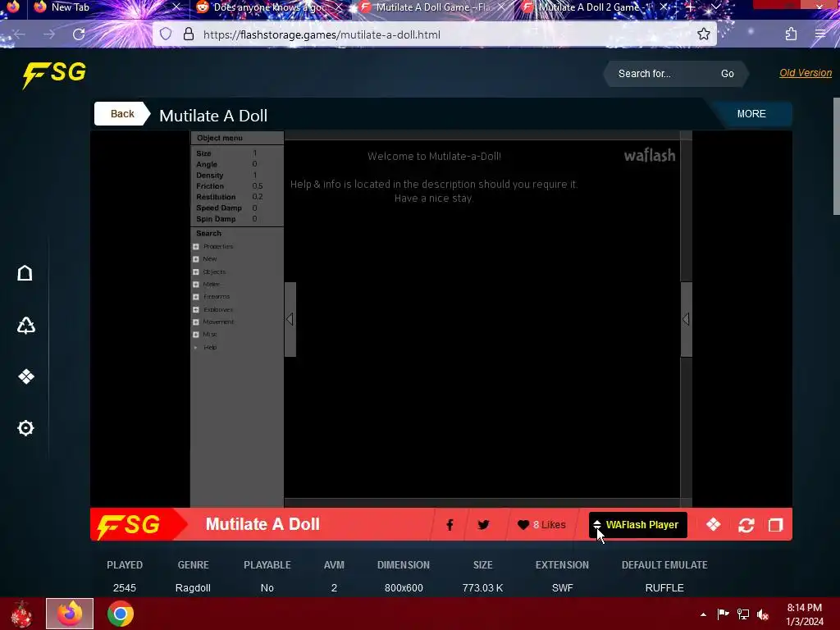Click the taskbar clock showing 8:14 PM
The image size is (840, 630).
tap(805, 614)
